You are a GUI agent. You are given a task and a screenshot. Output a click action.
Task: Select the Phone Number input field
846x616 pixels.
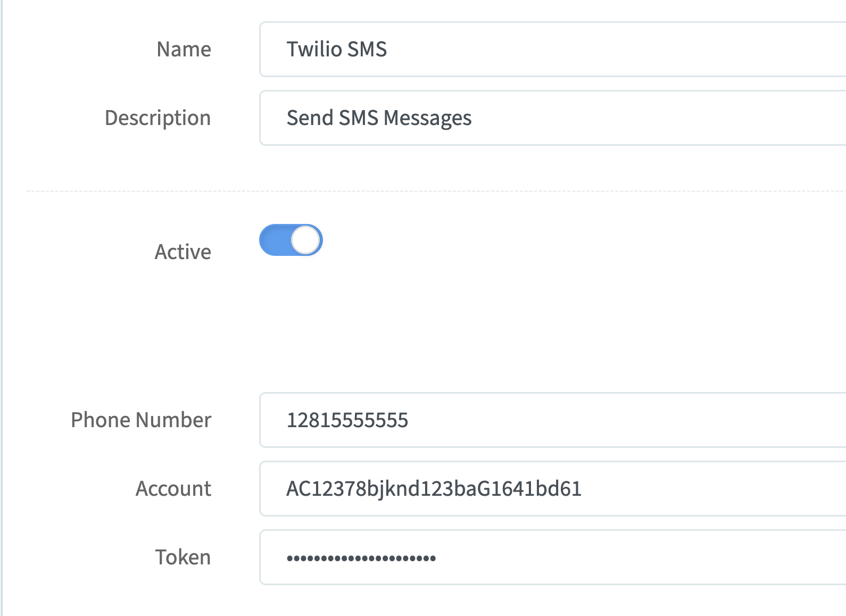pos(553,420)
